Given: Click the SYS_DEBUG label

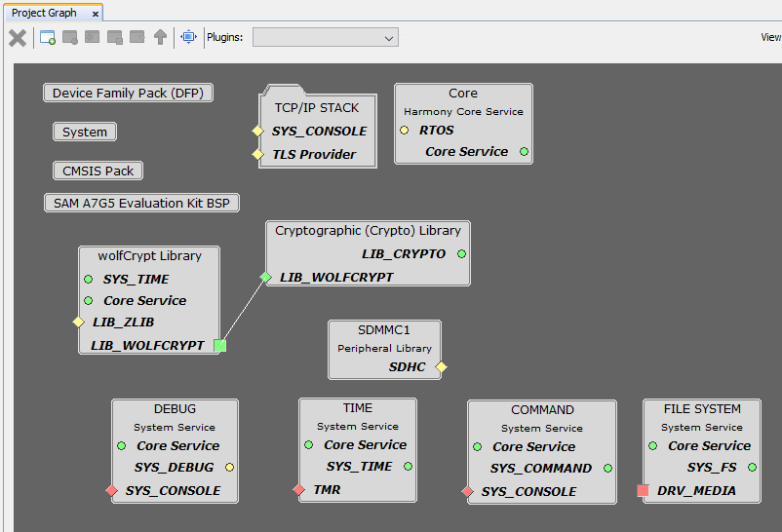Looking at the screenshot, I should click(174, 467).
